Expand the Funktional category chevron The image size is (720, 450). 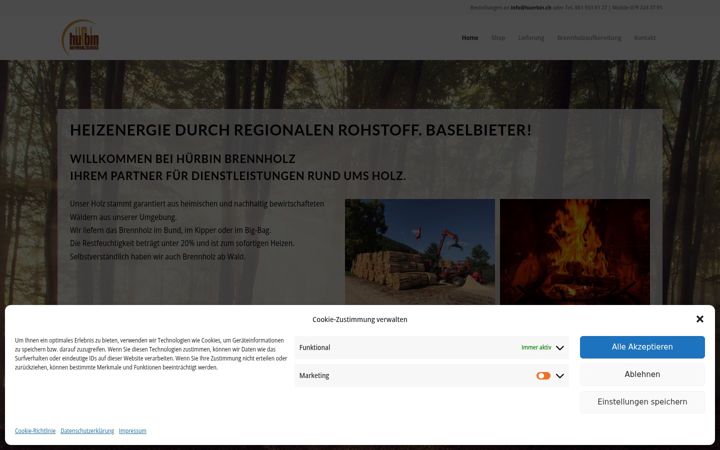(560, 348)
